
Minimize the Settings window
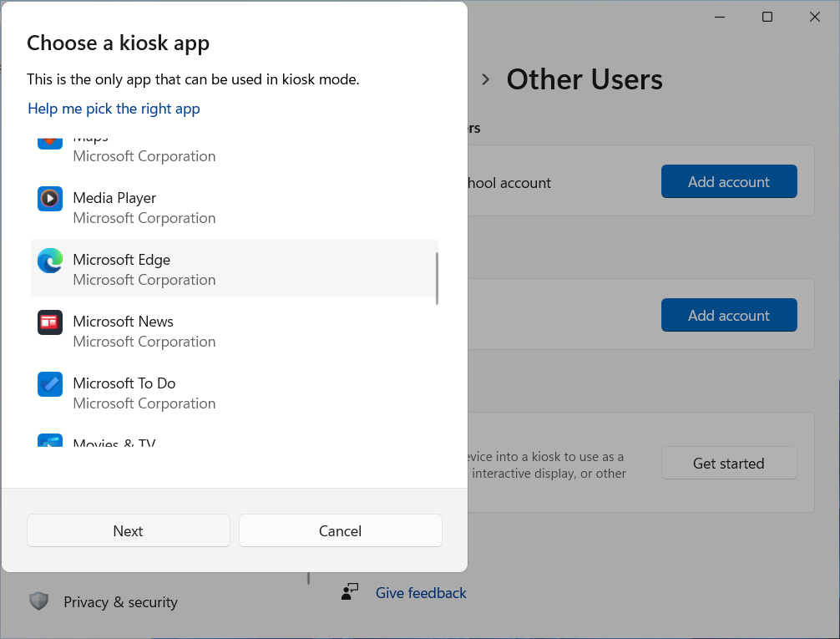pos(720,18)
